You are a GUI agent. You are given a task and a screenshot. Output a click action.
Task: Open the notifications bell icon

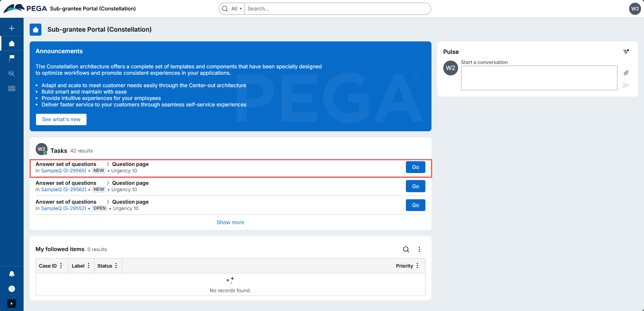[12, 274]
